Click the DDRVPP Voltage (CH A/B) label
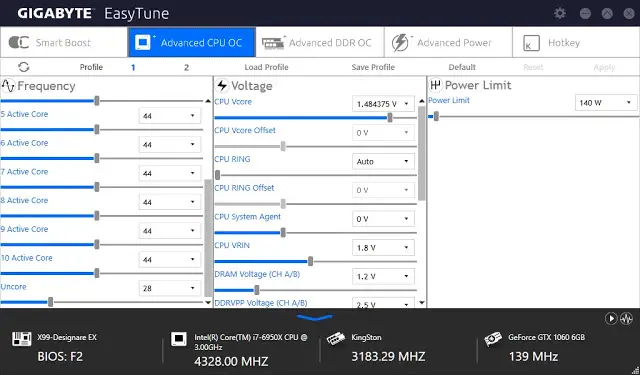The image size is (640, 375). tap(261, 303)
